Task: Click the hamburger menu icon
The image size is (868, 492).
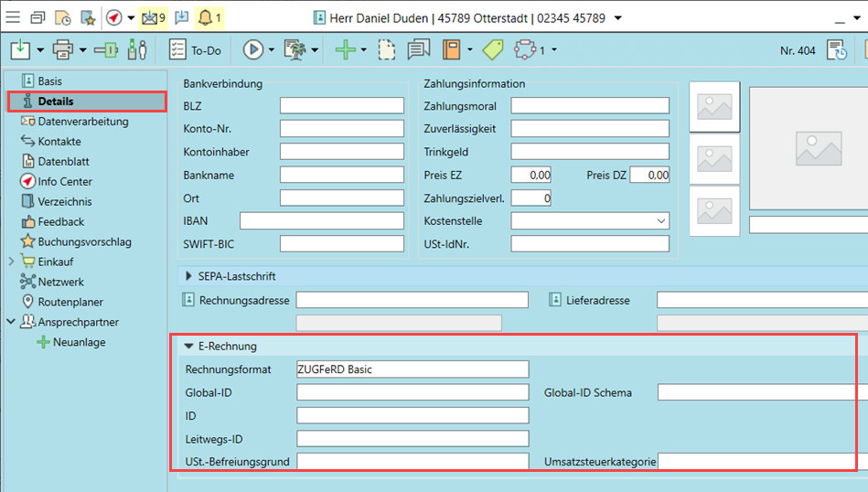Action: (x=13, y=17)
